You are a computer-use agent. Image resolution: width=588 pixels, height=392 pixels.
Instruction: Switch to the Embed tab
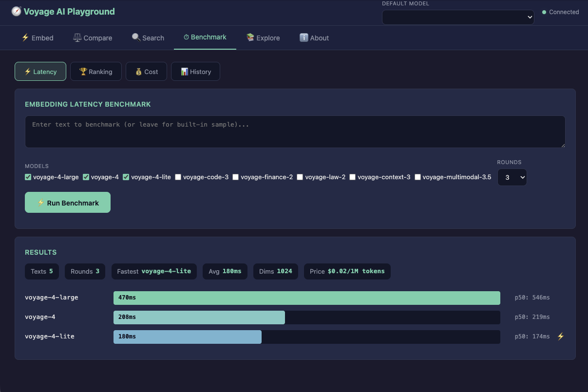click(38, 37)
